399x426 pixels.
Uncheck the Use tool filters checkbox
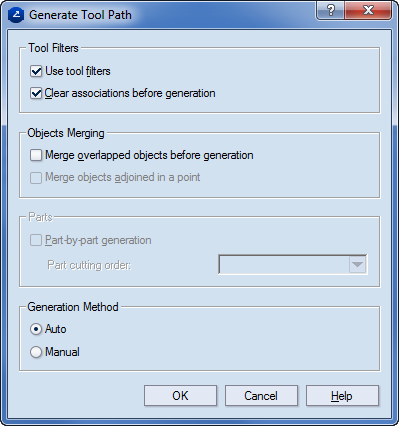[x=36, y=71]
